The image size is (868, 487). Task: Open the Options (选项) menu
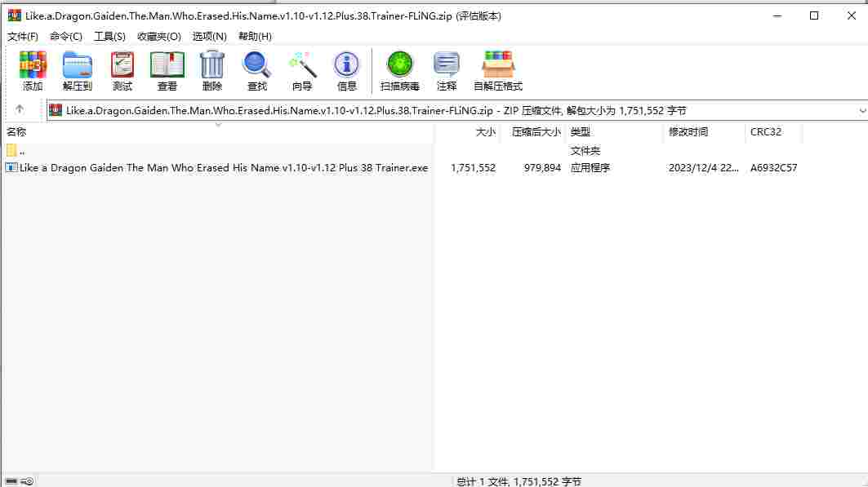click(209, 37)
